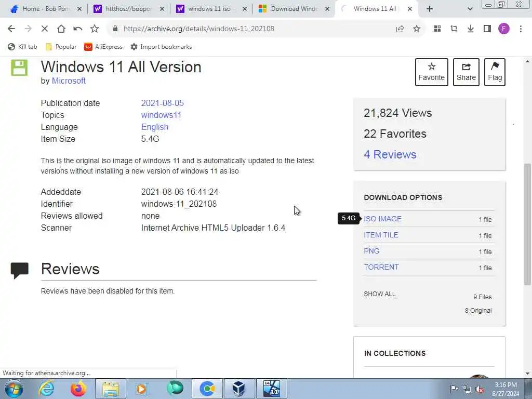Image resolution: width=532 pixels, height=399 pixels.
Task: Open a new tab with the plus button
Action: 430,9
